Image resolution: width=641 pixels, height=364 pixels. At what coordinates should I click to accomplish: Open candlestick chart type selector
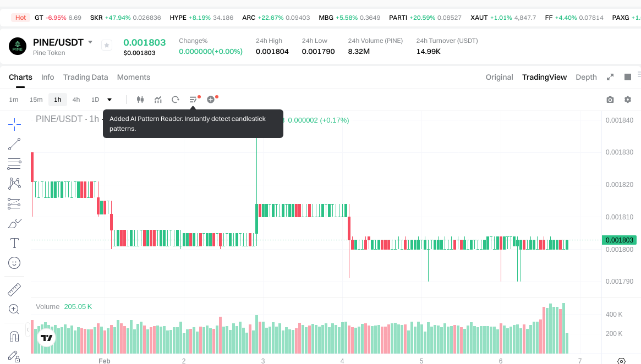[x=140, y=100]
